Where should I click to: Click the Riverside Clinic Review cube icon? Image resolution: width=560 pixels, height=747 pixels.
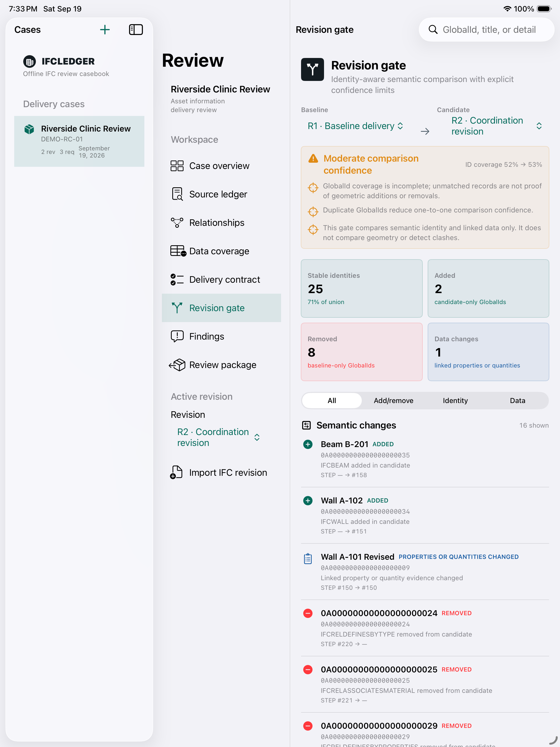click(x=29, y=129)
